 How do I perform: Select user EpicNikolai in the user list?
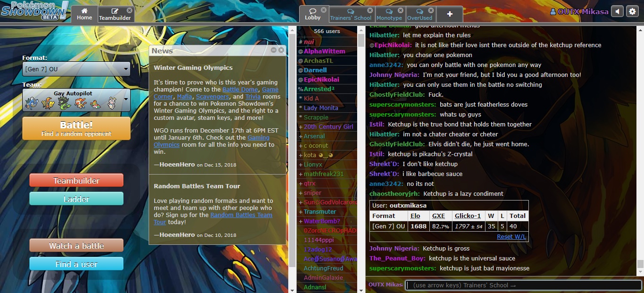click(327, 79)
